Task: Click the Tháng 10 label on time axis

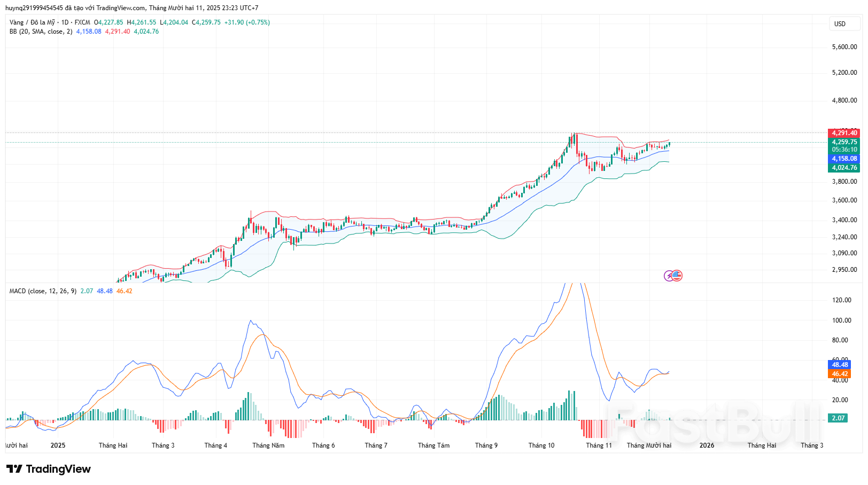Action: (541, 445)
